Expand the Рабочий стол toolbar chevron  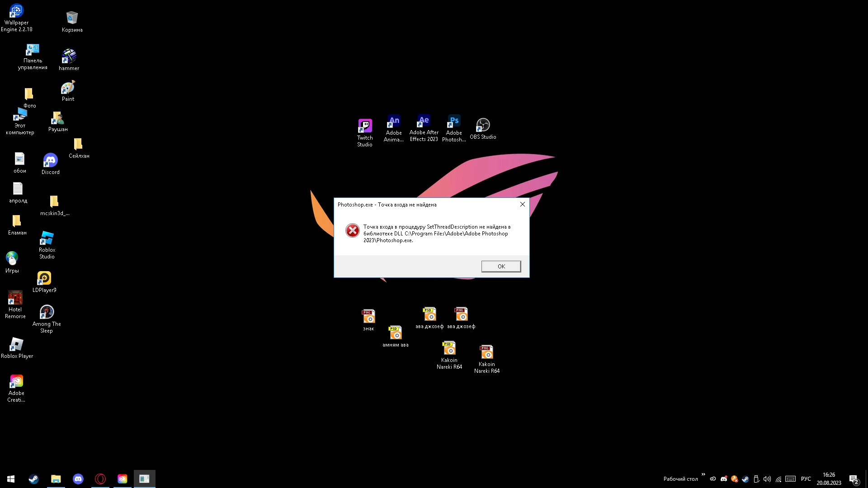[703, 474]
